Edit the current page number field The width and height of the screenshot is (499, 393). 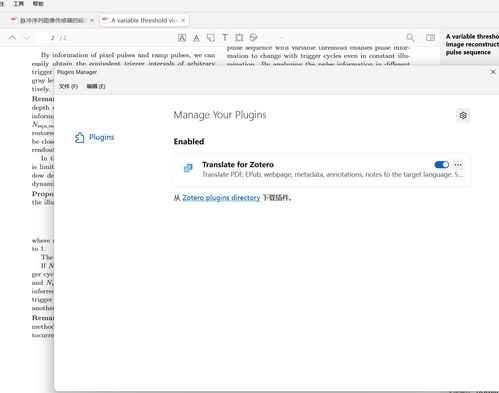47,38
